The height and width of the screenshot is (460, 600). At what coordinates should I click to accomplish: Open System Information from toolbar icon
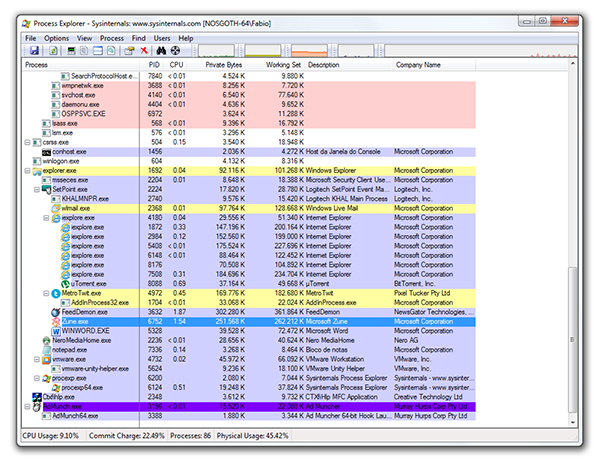[x=71, y=51]
